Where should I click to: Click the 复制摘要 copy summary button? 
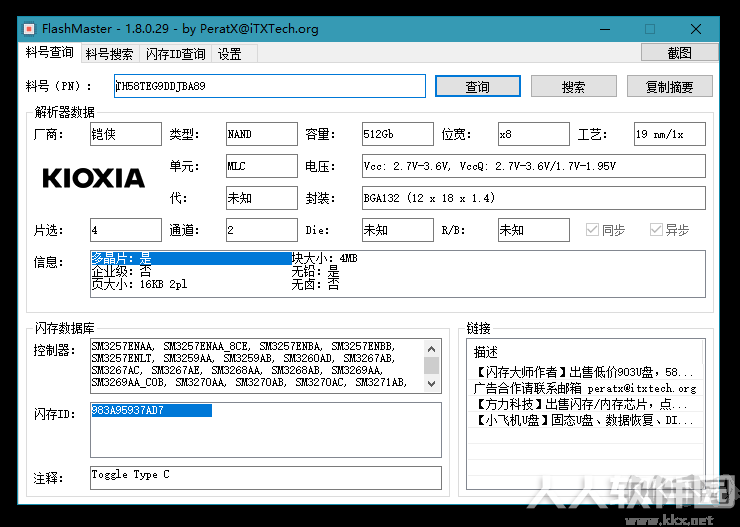[669, 86]
